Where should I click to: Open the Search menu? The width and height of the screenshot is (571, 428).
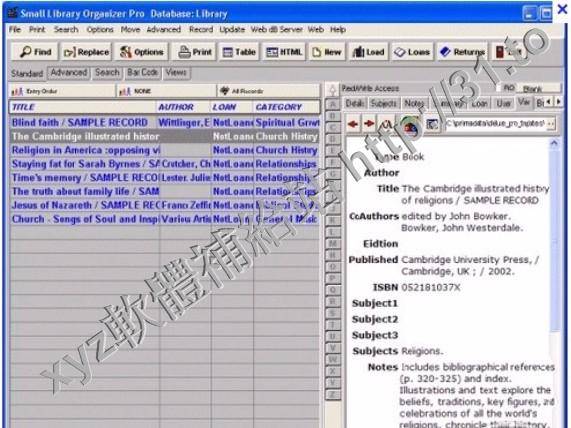point(66,30)
